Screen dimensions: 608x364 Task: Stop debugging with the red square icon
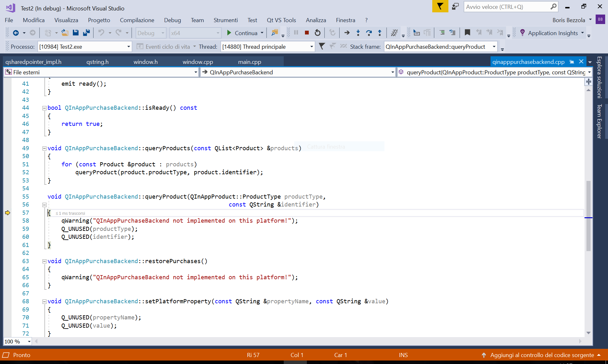coord(307,33)
